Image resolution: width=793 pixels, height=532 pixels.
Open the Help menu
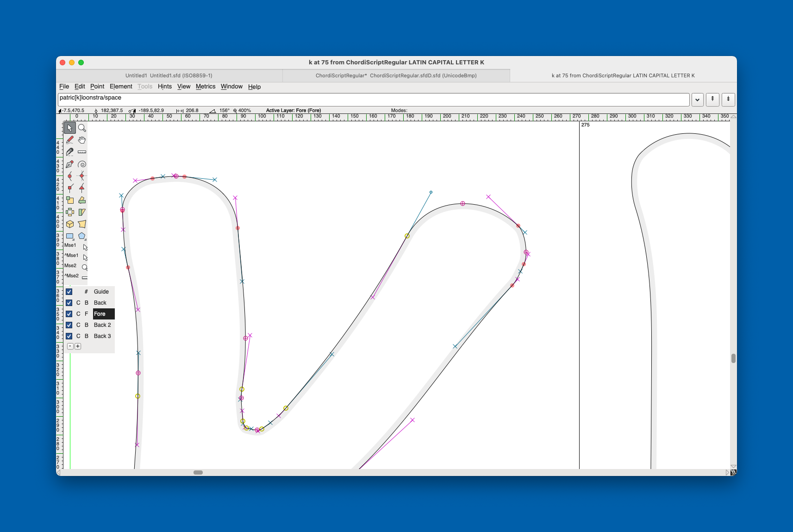pyautogui.click(x=254, y=87)
